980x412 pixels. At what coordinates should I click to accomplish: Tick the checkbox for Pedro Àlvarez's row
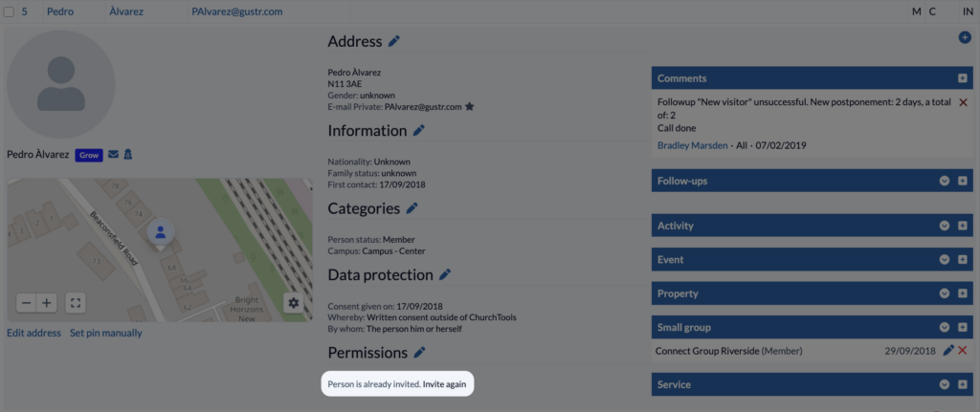[9, 11]
